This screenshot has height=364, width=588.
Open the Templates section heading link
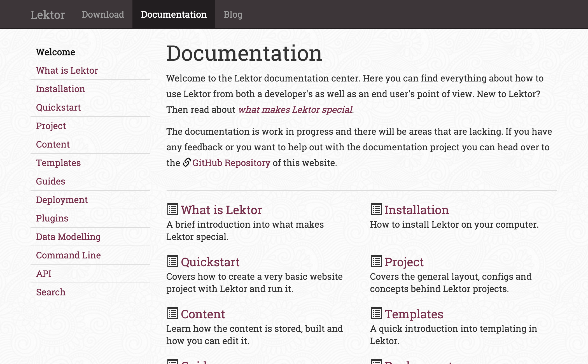pyautogui.click(x=414, y=314)
